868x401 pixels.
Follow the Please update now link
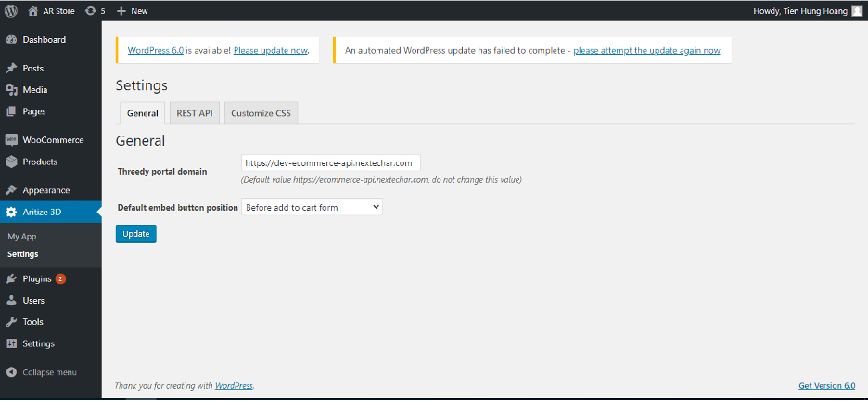pyautogui.click(x=270, y=50)
